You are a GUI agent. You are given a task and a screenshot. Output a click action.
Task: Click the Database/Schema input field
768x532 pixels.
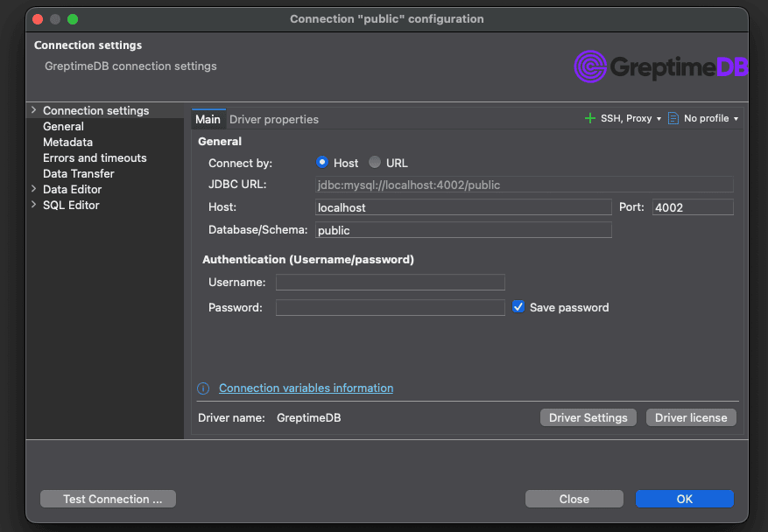(463, 230)
